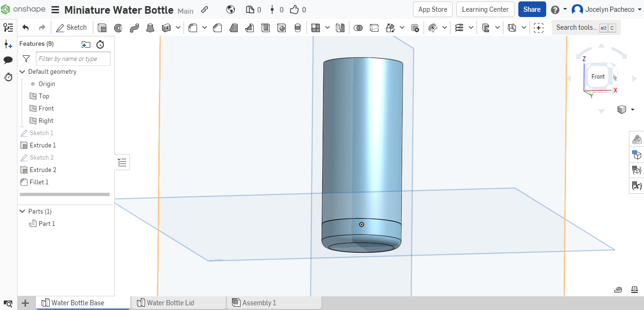Toggle the features filter funnel icon

click(x=26, y=58)
